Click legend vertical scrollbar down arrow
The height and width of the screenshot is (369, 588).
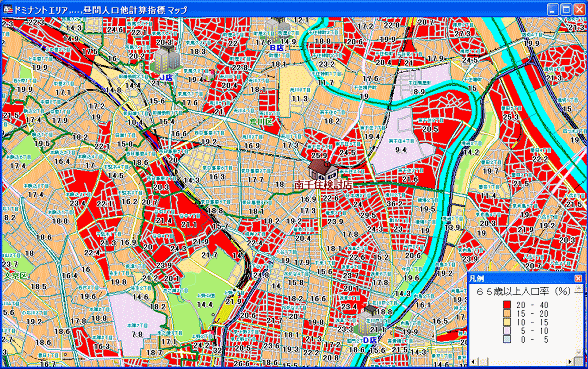pyautogui.click(x=579, y=352)
